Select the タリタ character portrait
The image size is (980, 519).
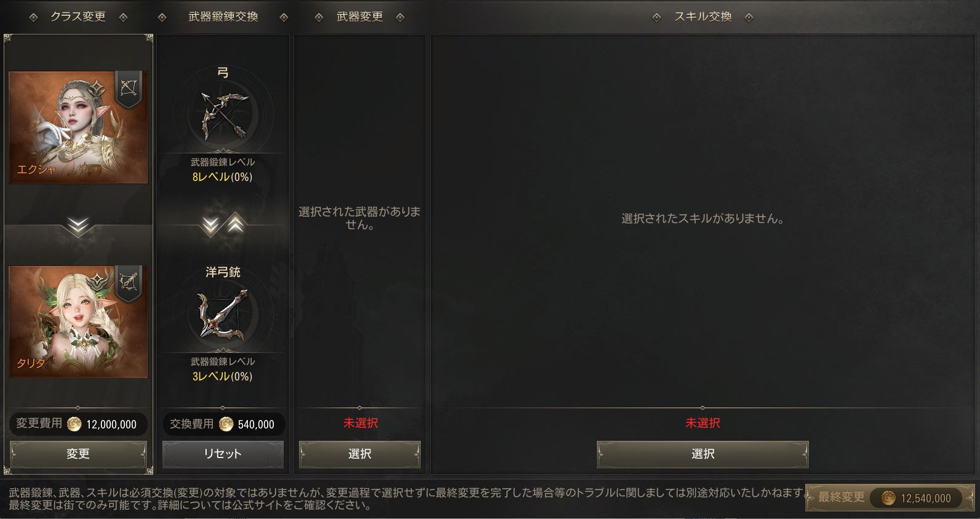point(78,321)
